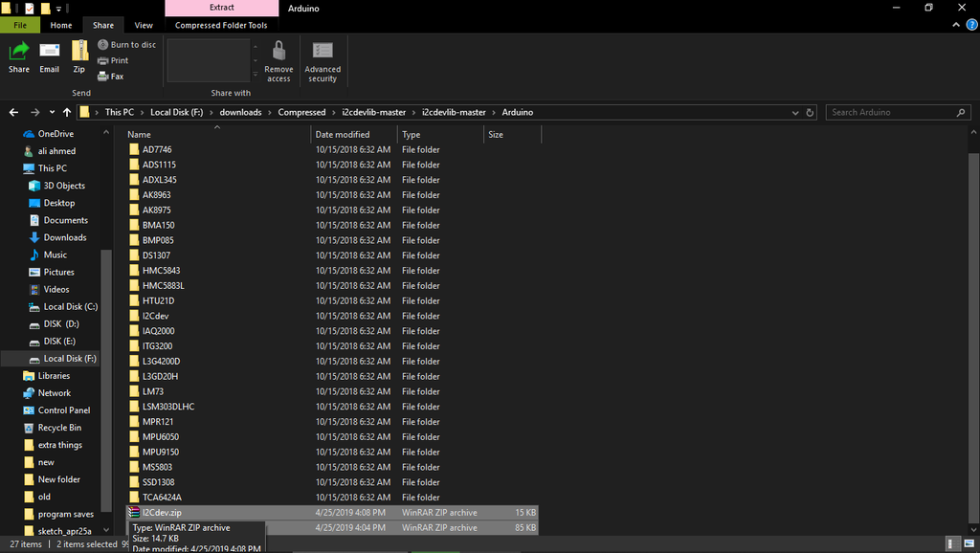This screenshot has height=553, width=980.
Task: Switch to details view in status bar
Action: pos(952,544)
